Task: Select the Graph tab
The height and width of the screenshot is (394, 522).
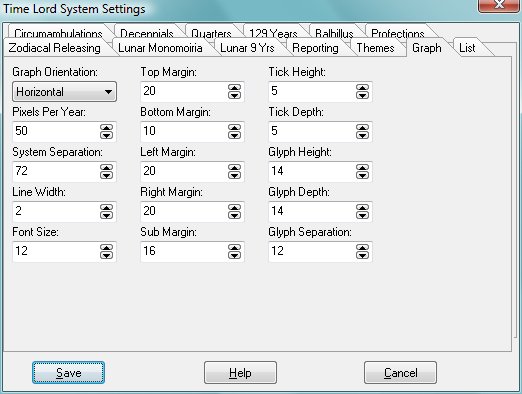Action: click(x=427, y=48)
